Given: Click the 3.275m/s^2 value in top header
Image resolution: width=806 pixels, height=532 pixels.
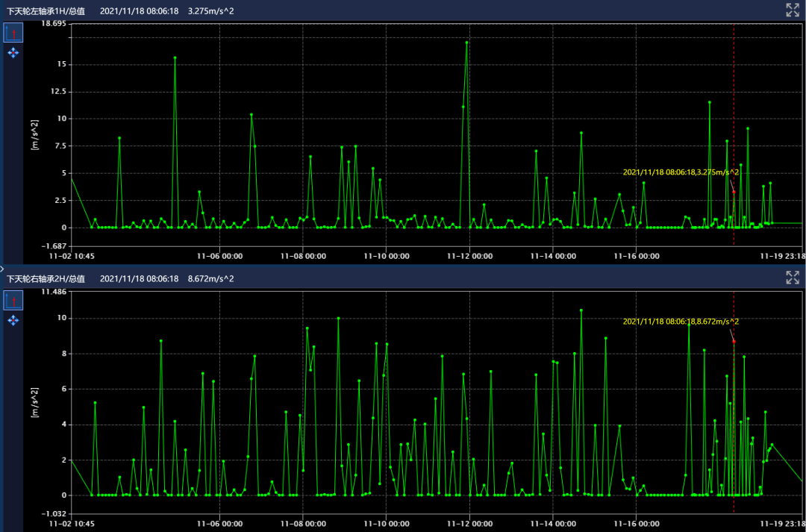Looking at the screenshot, I should pyautogui.click(x=210, y=10).
